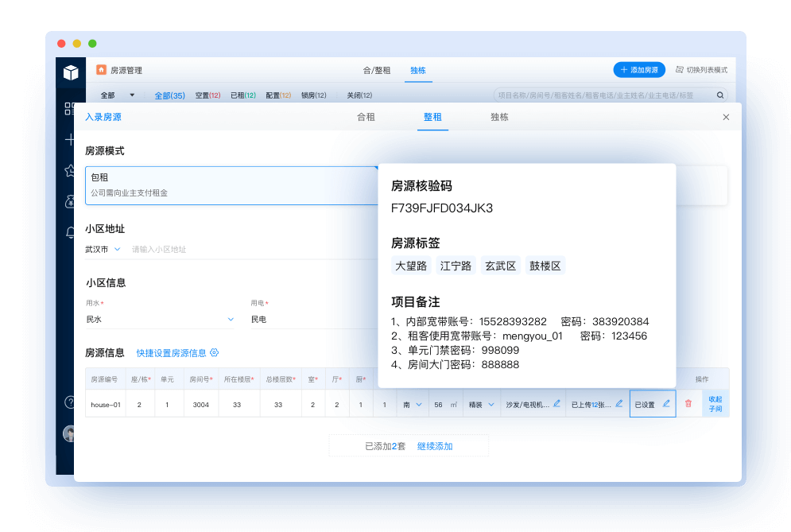Focus the 请输入小区地址 input

click(x=254, y=250)
